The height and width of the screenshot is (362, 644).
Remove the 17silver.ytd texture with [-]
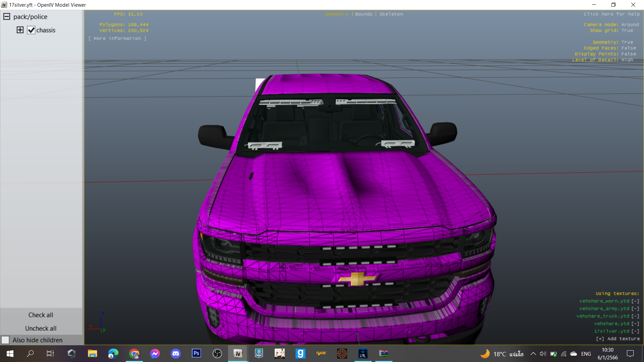click(x=635, y=331)
